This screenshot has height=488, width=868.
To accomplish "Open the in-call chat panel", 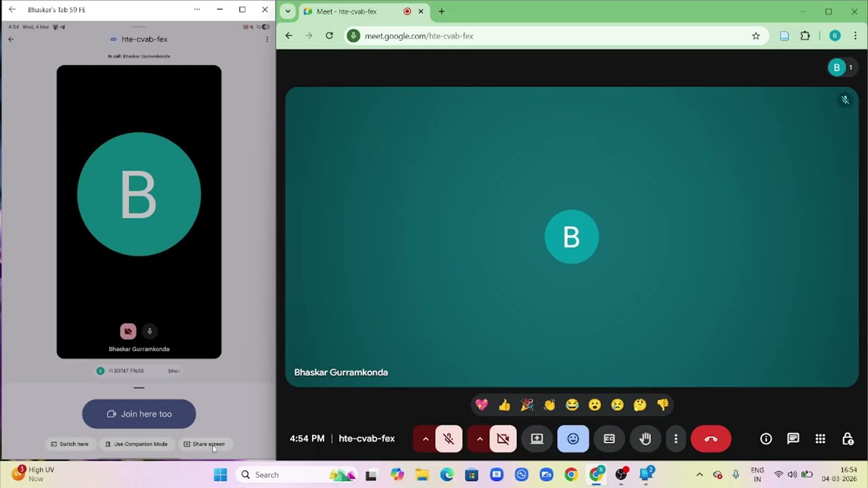I will (793, 439).
